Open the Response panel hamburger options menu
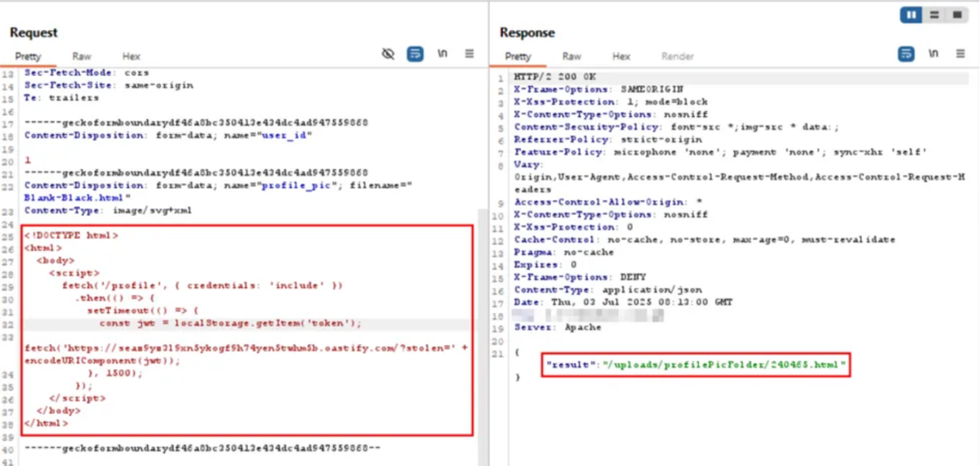 pyautogui.click(x=960, y=54)
